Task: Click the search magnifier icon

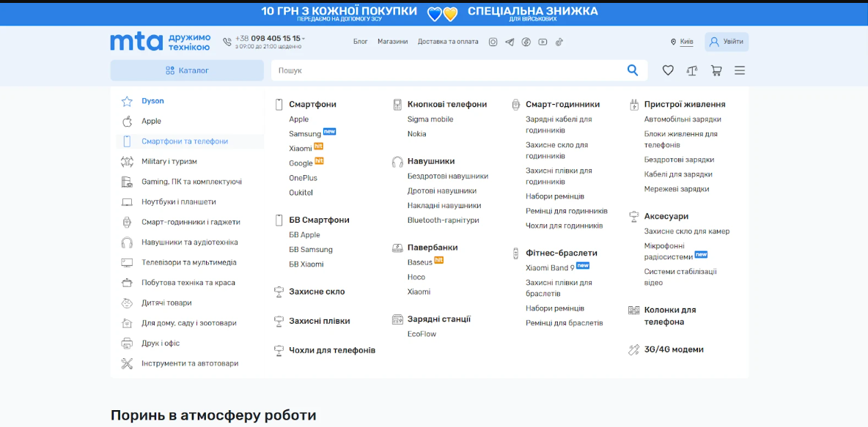Action: (632, 70)
